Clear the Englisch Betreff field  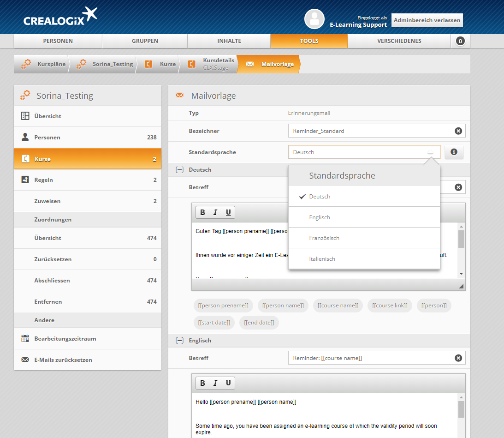point(458,358)
